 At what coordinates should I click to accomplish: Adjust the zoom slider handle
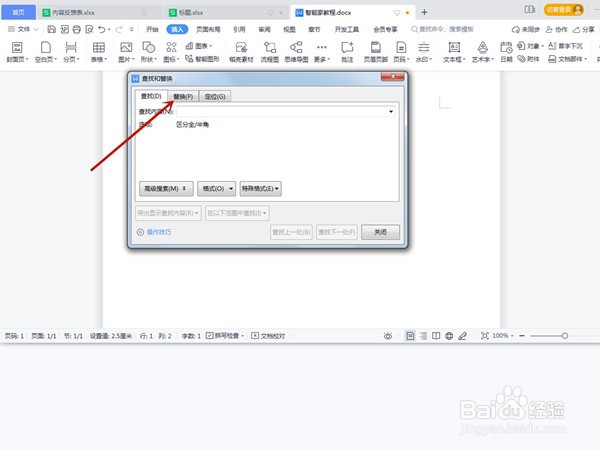[x=565, y=336]
